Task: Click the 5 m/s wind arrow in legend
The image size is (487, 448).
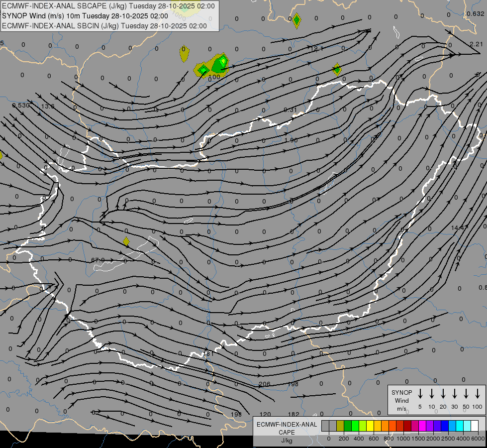Action: coord(420,394)
